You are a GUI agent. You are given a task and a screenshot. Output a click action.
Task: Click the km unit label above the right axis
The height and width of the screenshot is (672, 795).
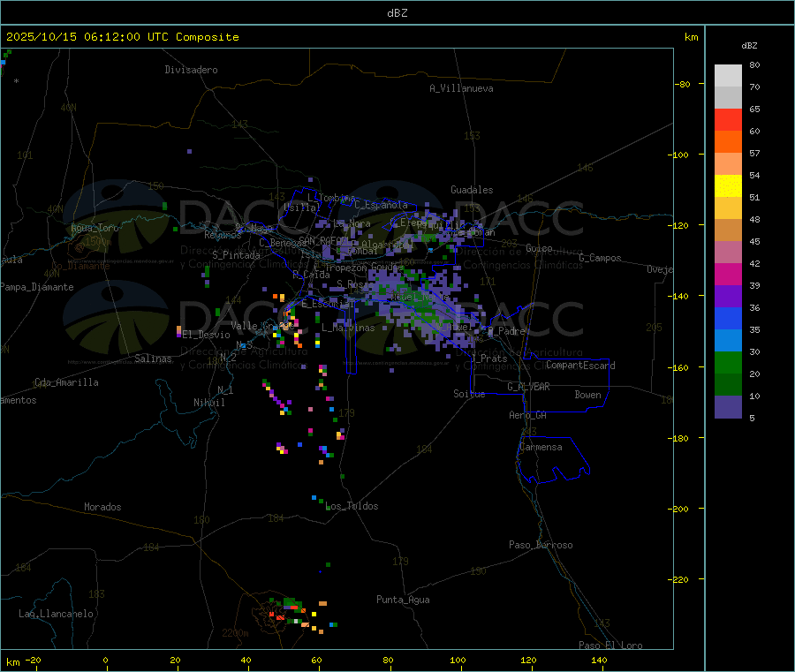(691, 37)
